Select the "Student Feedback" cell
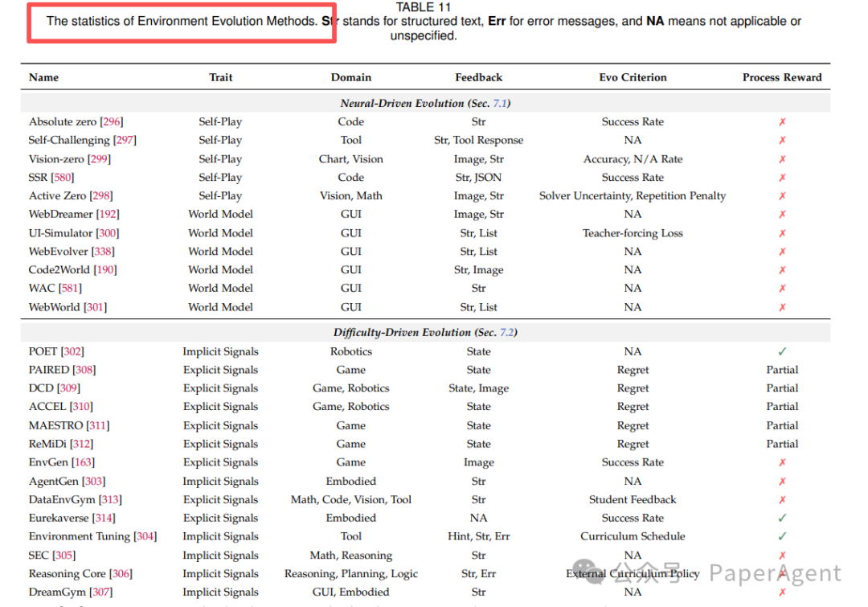The height and width of the screenshot is (607, 868). pyautogui.click(x=633, y=499)
